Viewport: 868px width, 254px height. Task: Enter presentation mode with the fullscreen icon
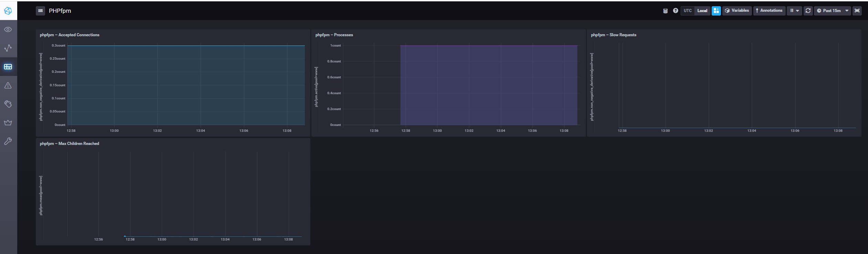pos(857,11)
